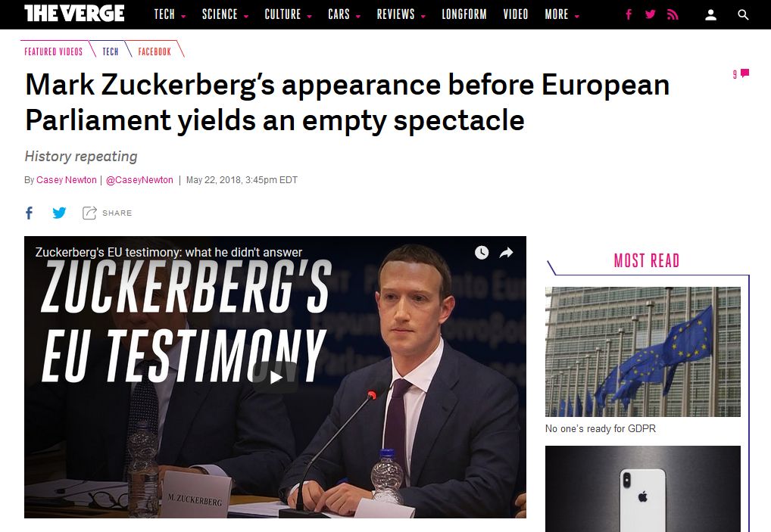This screenshot has height=532, width=771.
Task: Share article via Facebook icon below byline
Action: [x=29, y=213]
